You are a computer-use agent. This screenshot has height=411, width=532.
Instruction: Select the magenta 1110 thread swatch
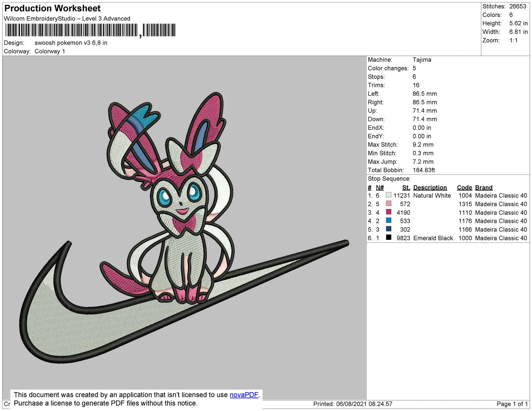(388, 212)
